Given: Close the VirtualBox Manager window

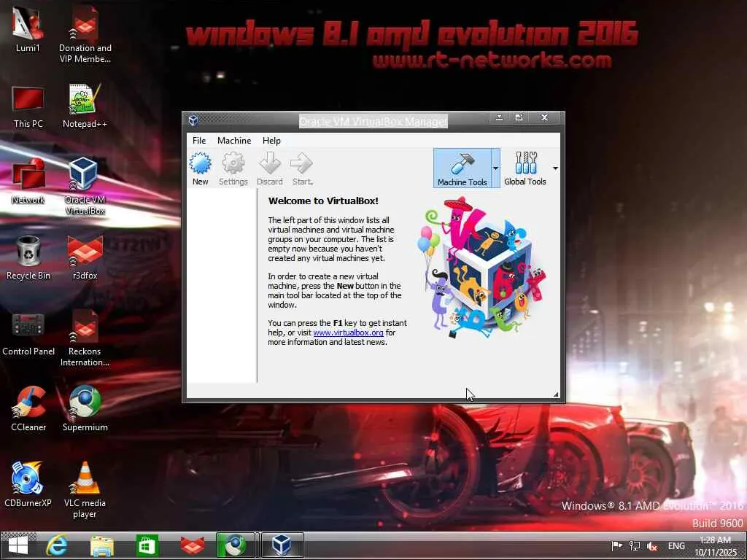Looking at the screenshot, I should [x=544, y=117].
